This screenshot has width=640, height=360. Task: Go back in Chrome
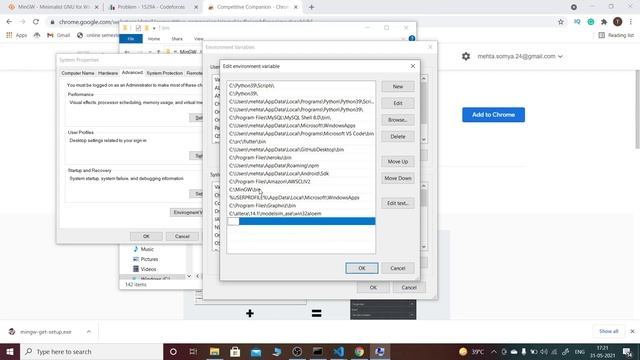[x=9, y=22]
